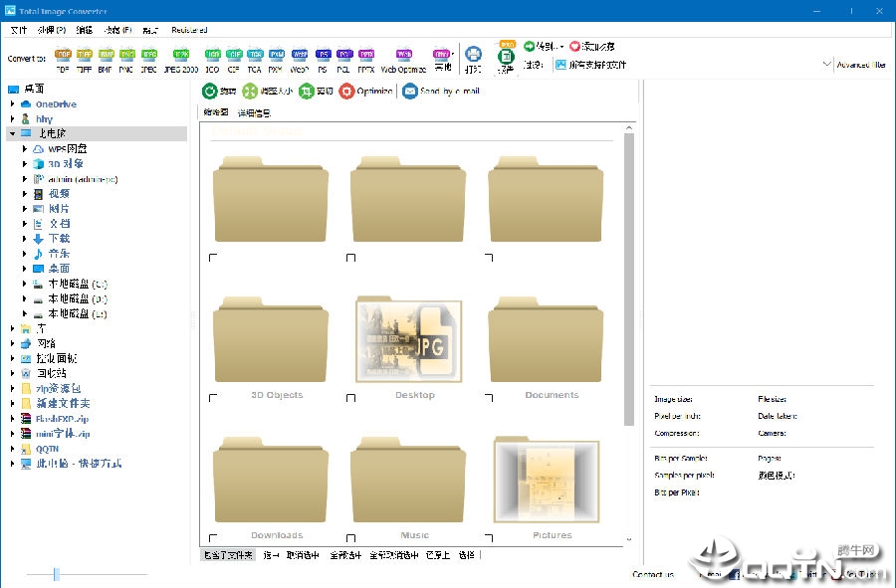Switch to the 详细信息 tab

point(254,113)
